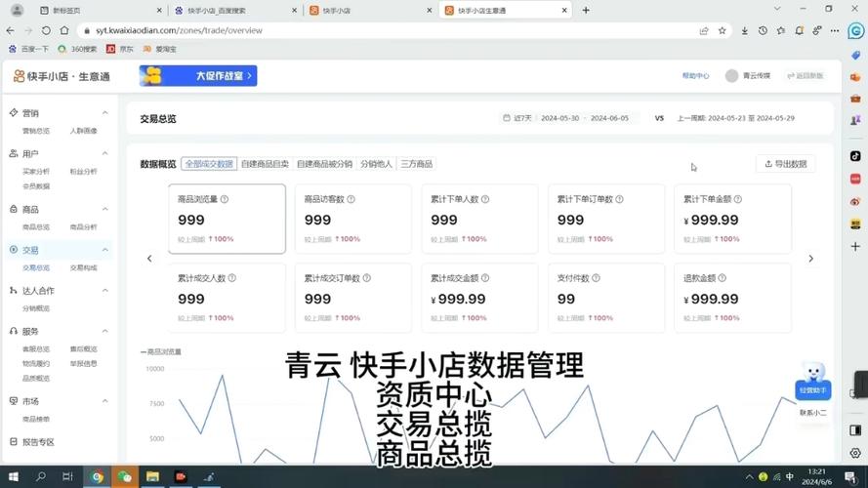The image size is (868, 488).
Task: Click the help icon beside 累计下单金额
Action: click(x=738, y=199)
